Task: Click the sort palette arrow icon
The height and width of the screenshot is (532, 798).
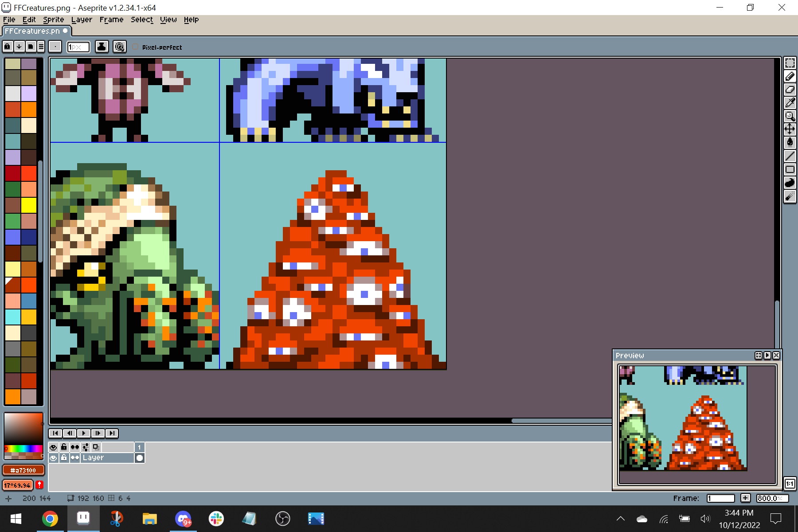Action: (x=19, y=47)
